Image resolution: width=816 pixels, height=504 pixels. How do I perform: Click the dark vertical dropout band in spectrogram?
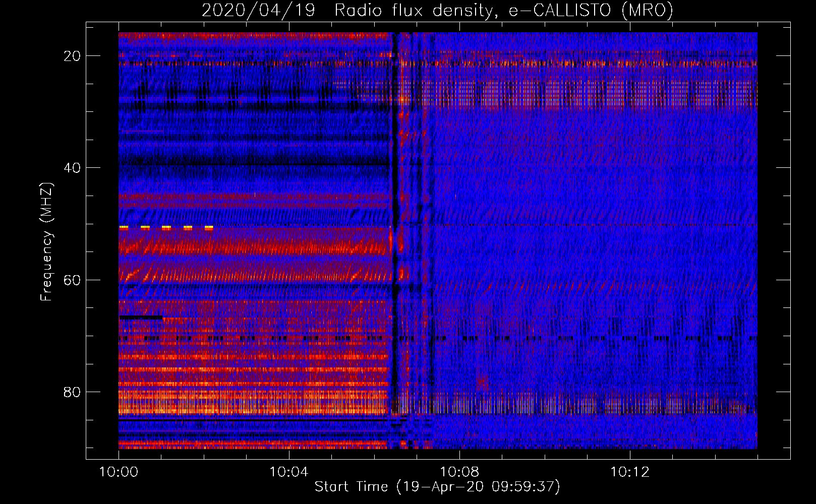click(x=395, y=241)
